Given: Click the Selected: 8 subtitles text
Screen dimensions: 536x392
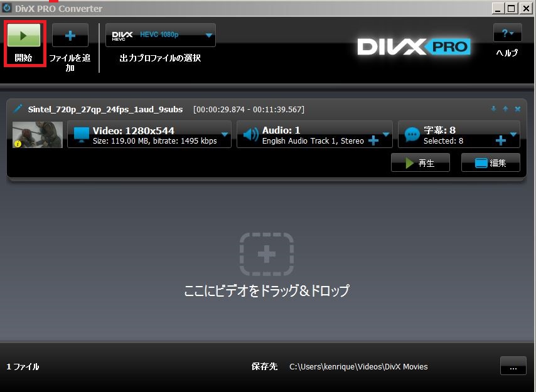Looking at the screenshot, I should [443, 140].
